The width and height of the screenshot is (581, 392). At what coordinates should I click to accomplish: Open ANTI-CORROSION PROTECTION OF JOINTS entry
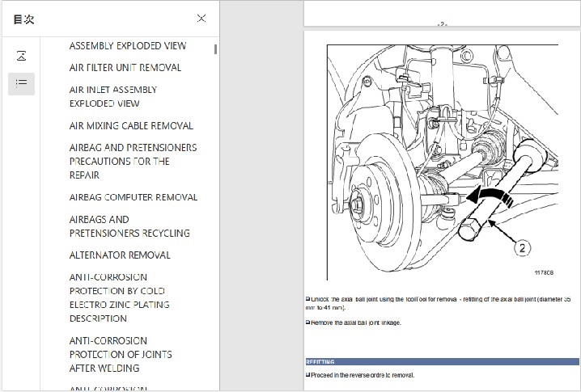pyautogui.click(x=121, y=354)
